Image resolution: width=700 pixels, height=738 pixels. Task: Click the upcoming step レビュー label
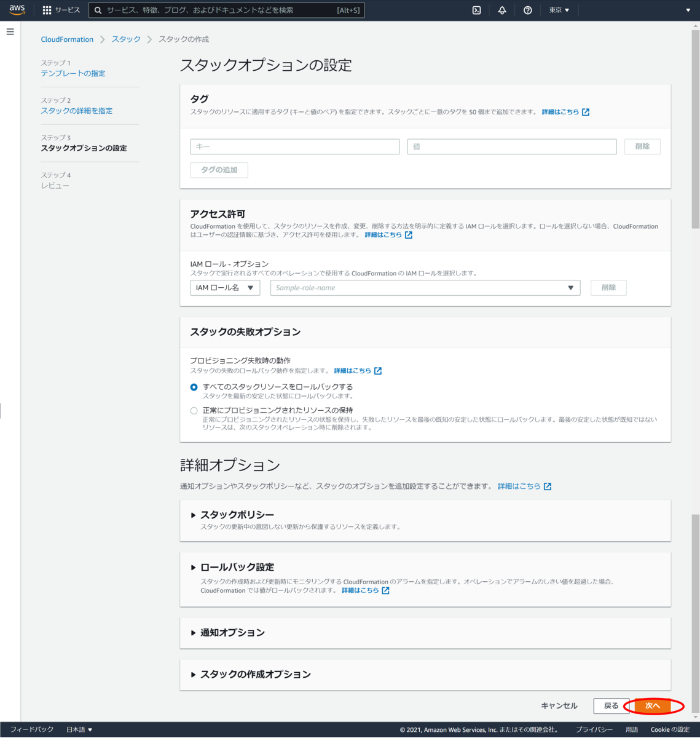pos(55,186)
